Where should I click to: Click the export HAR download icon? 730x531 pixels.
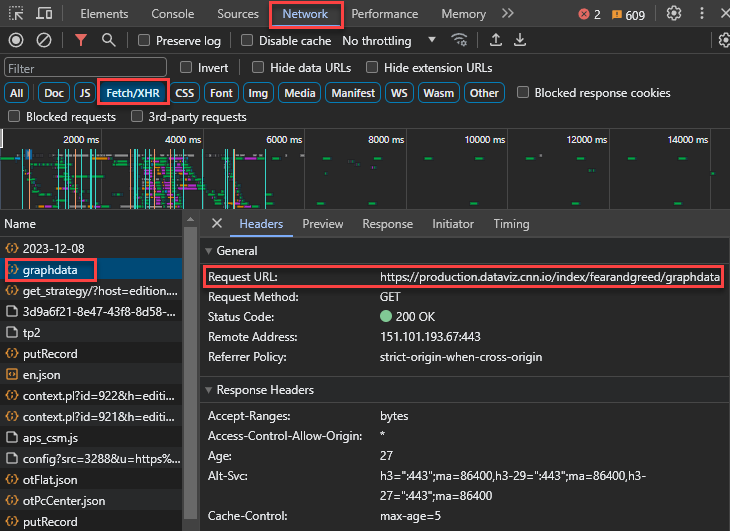520,41
